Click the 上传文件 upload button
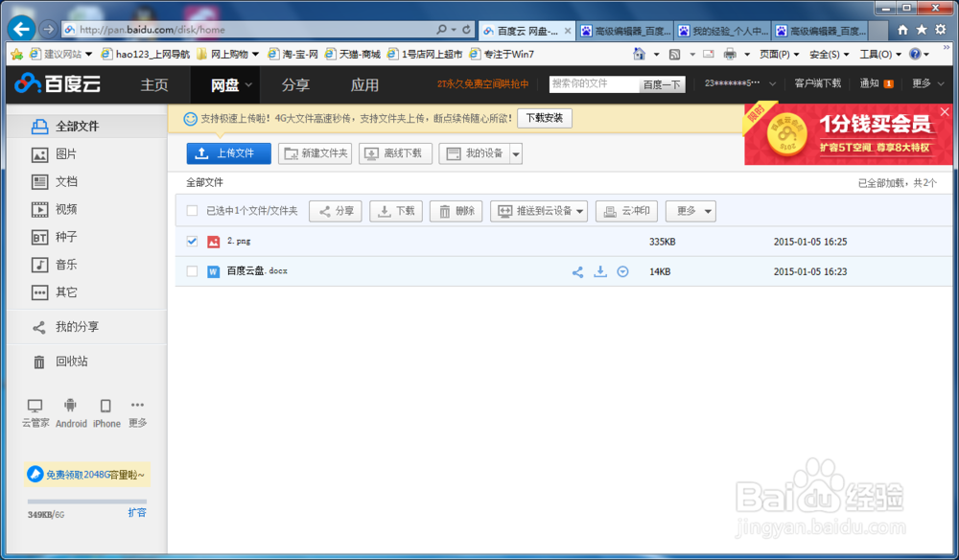This screenshot has width=959, height=560. [229, 153]
